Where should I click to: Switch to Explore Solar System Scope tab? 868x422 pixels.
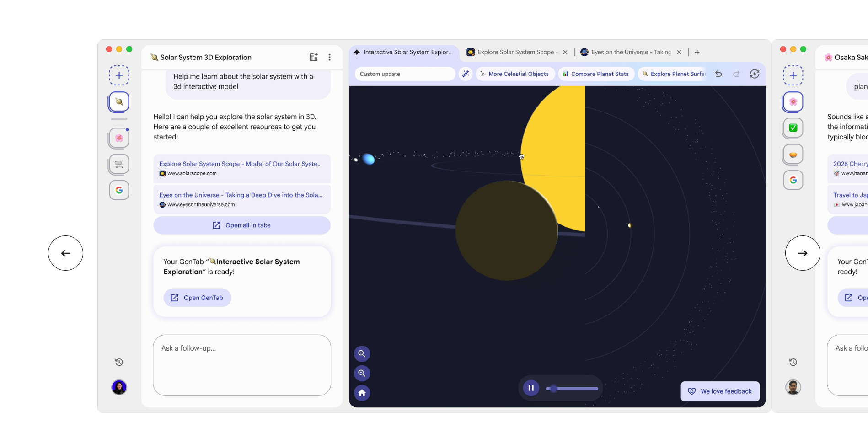[x=515, y=52]
